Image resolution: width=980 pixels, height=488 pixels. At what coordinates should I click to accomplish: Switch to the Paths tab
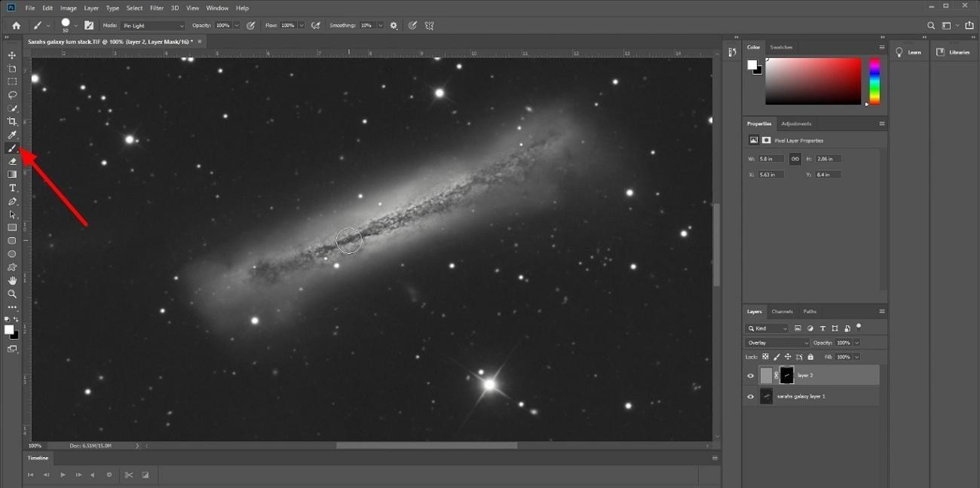[x=810, y=311]
